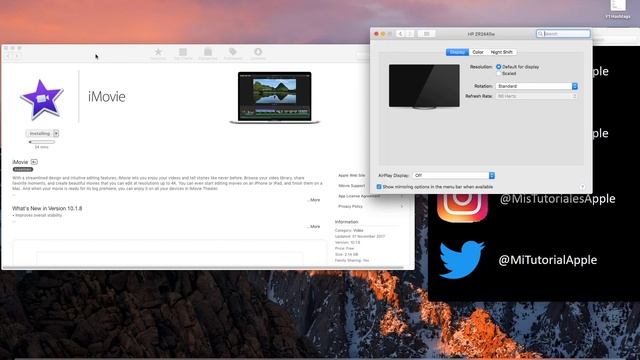Click the iMovie MacBook screenshot image

(275, 98)
